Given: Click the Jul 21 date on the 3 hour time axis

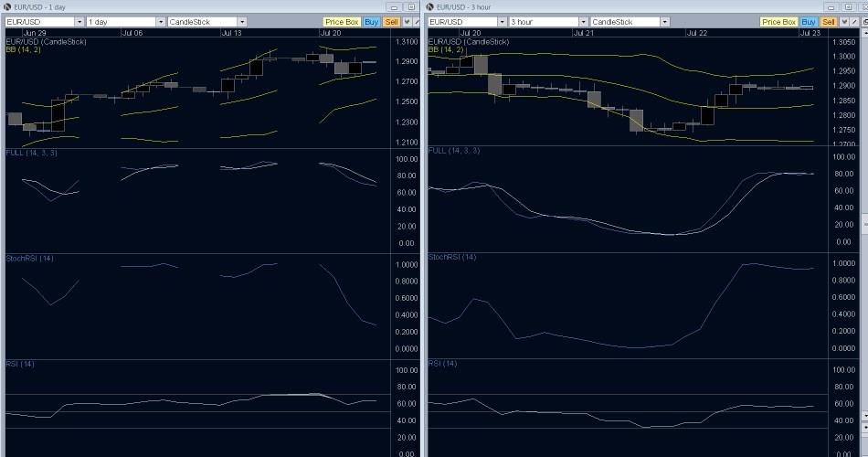Looking at the screenshot, I should (584, 33).
